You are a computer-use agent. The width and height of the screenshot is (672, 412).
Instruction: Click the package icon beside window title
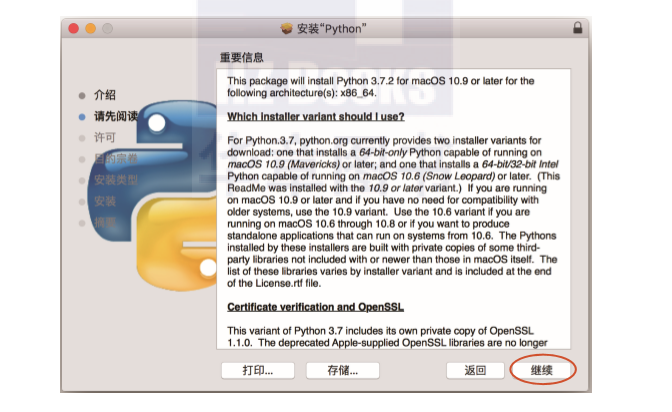(286, 29)
